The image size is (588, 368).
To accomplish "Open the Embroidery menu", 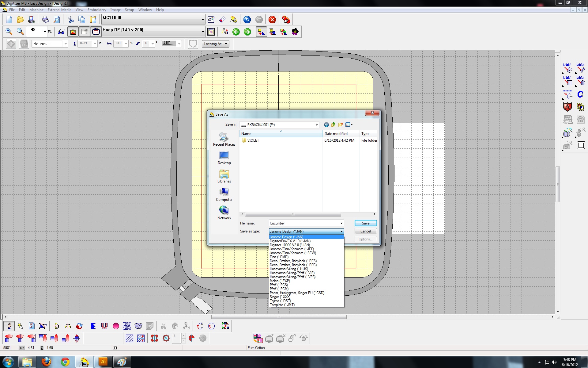I will point(97,10).
